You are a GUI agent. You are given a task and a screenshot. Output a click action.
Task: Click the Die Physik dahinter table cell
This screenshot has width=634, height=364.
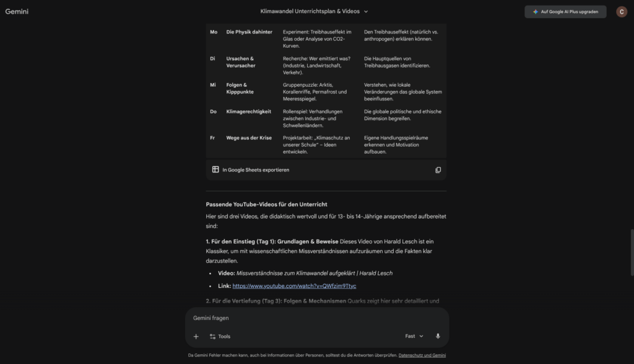[x=249, y=32]
